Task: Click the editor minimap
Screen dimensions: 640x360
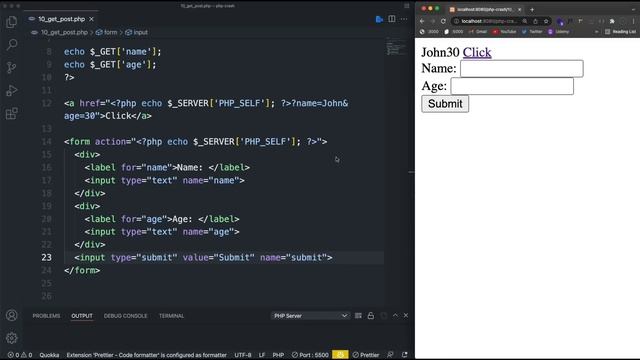Action: pos(396,48)
